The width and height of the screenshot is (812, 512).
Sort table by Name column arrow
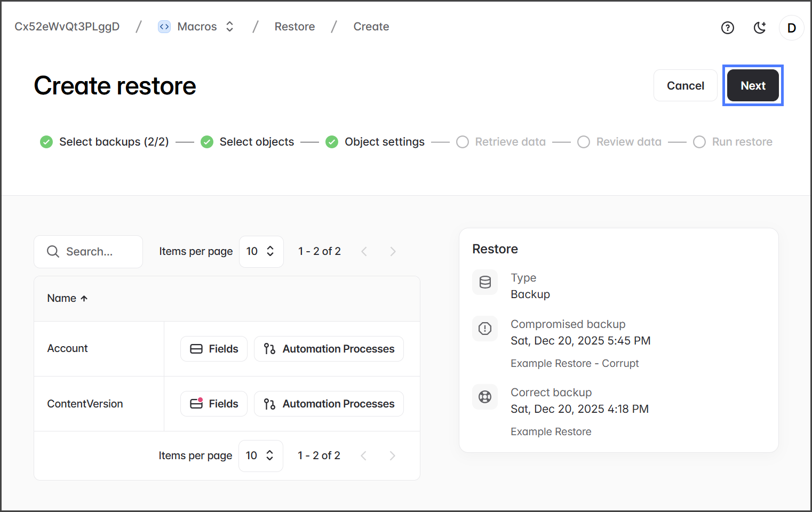click(84, 299)
